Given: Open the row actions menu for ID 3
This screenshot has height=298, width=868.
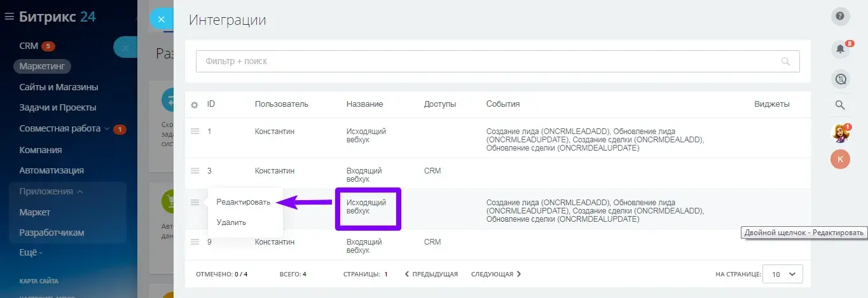Looking at the screenshot, I should tap(195, 170).
